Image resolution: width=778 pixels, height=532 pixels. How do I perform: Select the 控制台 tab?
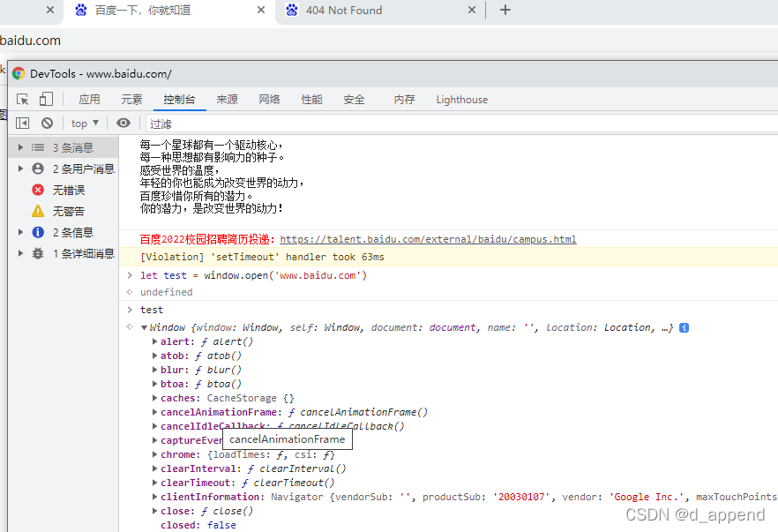[179, 99]
